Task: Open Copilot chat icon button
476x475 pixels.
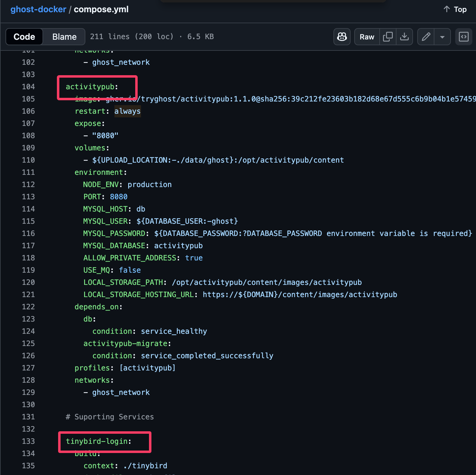Action: (342, 37)
